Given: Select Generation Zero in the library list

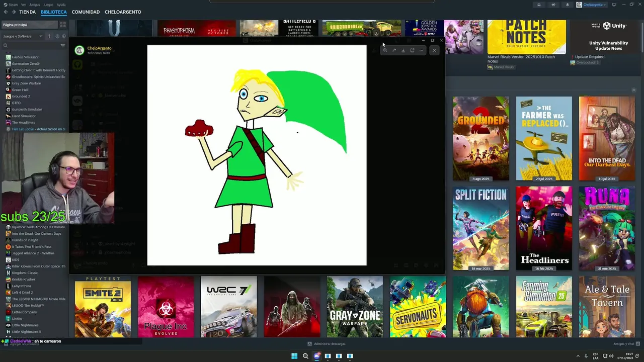Looking at the screenshot, I should click(26, 64).
